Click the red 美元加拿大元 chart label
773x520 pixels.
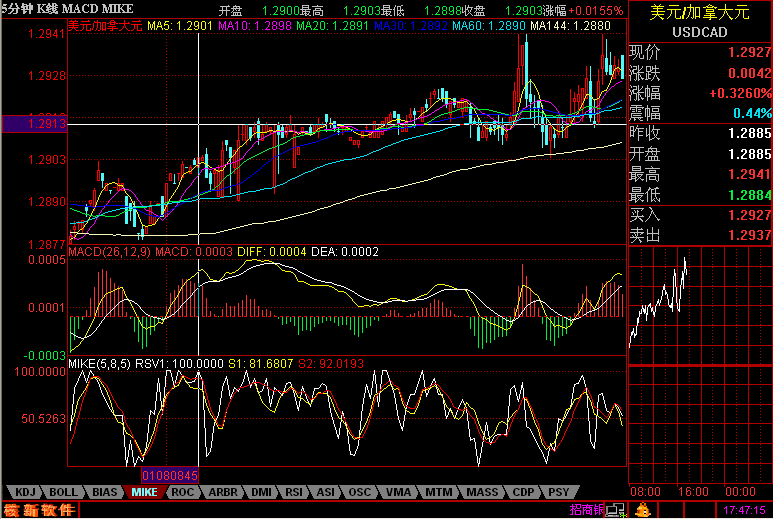tap(105, 26)
